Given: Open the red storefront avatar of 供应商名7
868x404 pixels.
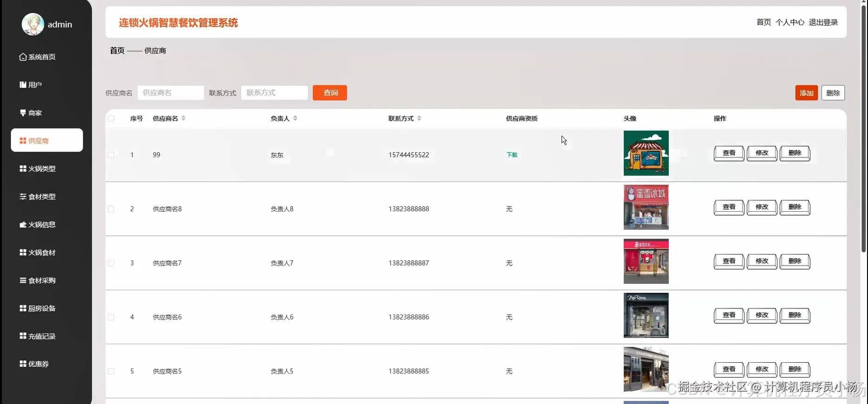Looking at the screenshot, I should [x=646, y=261].
